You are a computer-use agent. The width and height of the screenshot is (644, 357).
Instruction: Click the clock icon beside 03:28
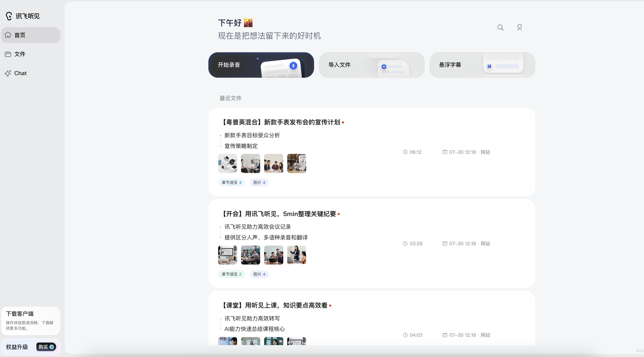coord(405,244)
